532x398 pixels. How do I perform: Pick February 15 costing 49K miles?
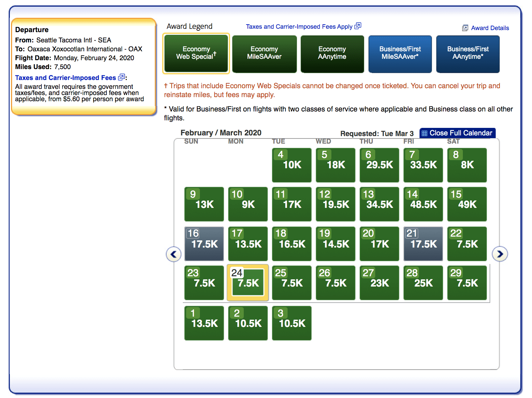[467, 204]
